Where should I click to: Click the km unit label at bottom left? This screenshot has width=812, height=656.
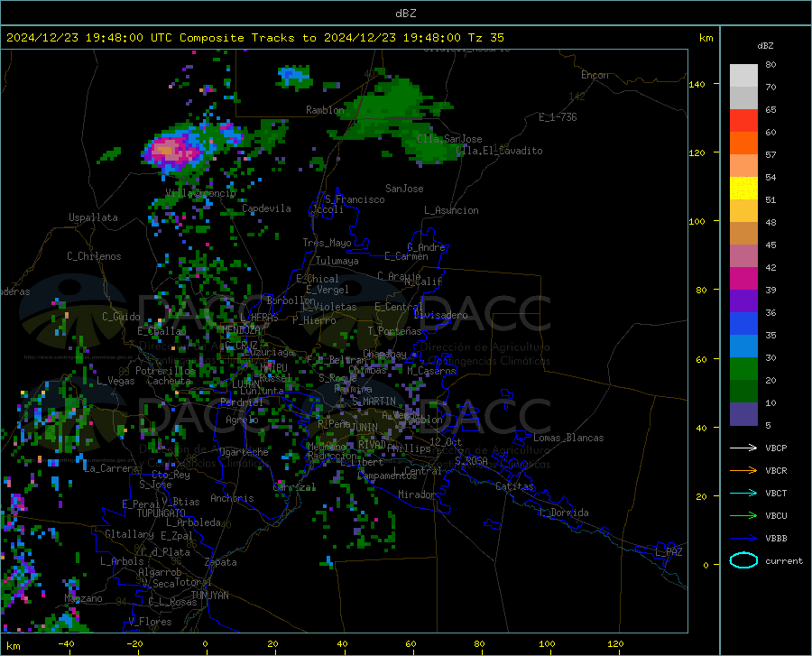(13, 646)
